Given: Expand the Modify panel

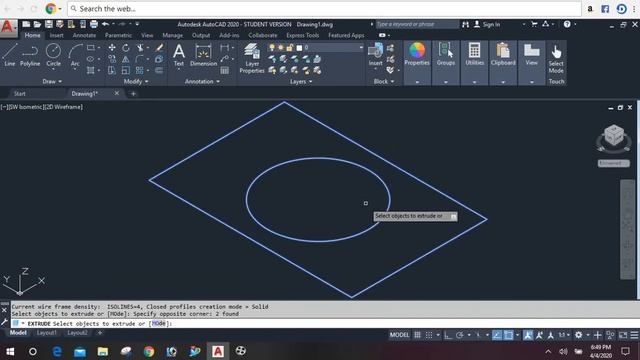Looking at the screenshot, I should 136,82.
